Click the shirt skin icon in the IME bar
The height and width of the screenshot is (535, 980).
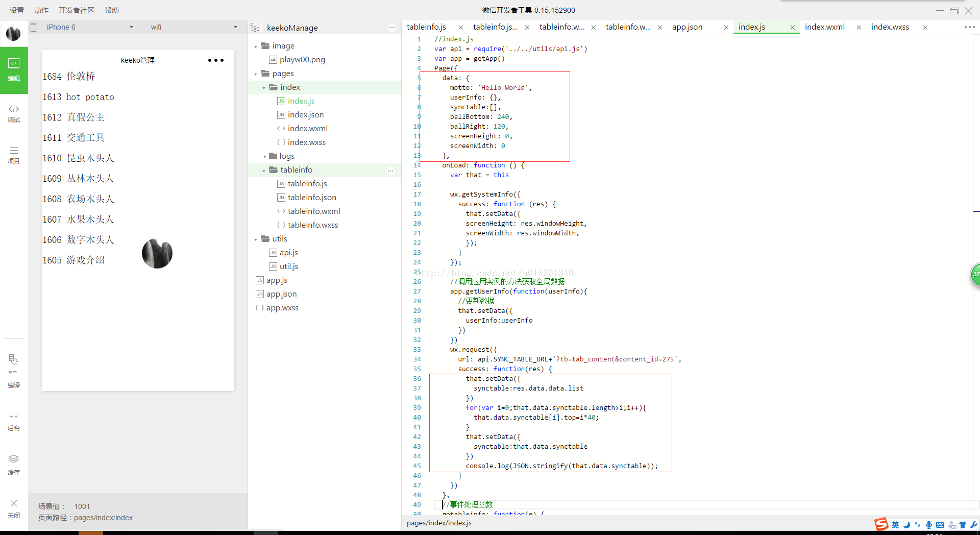tap(963, 525)
